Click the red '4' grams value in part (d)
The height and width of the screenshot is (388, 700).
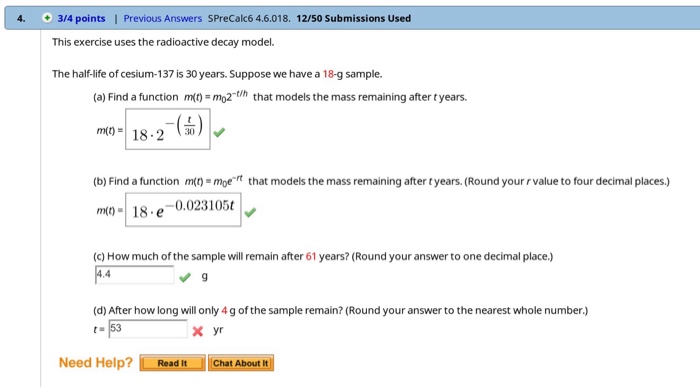224,310
